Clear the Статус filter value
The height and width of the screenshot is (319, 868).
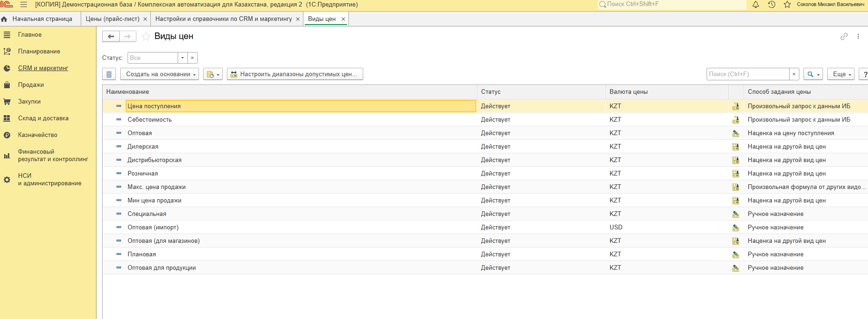click(192, 58)
